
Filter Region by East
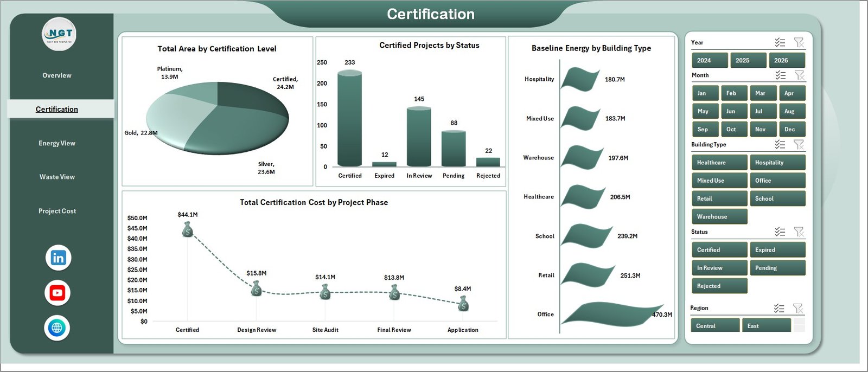point(766,325)
